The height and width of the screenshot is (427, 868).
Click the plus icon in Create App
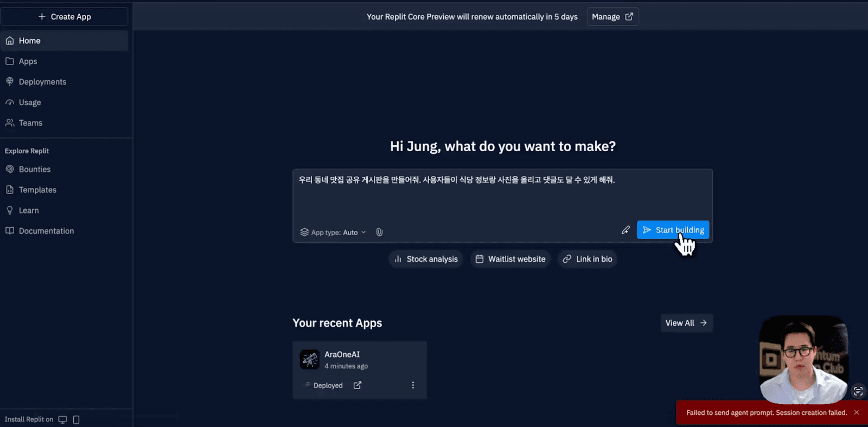tap(42, 17)
